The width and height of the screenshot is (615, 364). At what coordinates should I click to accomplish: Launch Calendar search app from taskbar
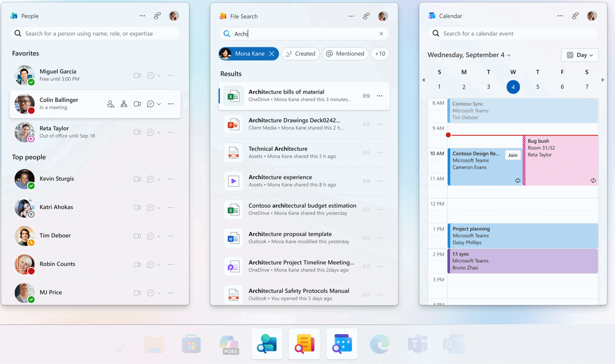pyautogui.click(x=342, y=344)
